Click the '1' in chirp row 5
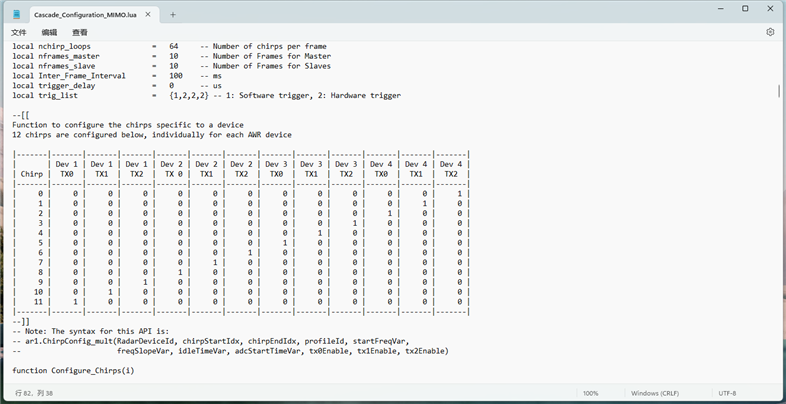Viewport: 786px width, 404px height. 285,243
